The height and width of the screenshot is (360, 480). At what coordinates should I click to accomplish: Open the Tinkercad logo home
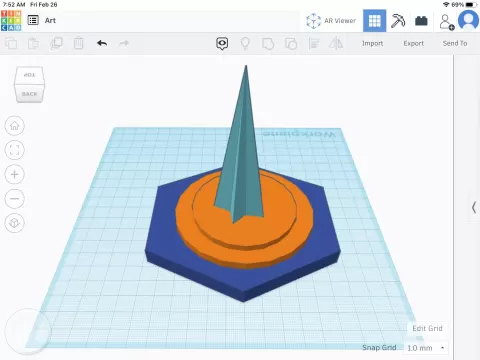[x=11, y=21]
